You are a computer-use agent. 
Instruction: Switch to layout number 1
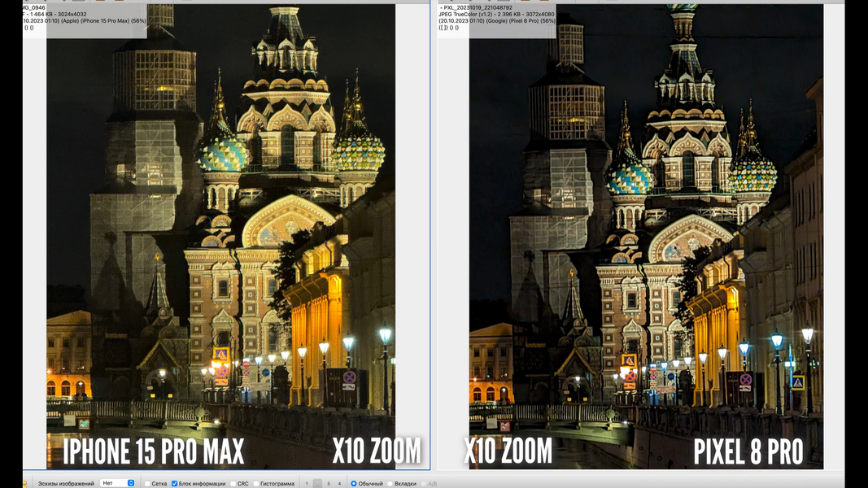[307, 484]
